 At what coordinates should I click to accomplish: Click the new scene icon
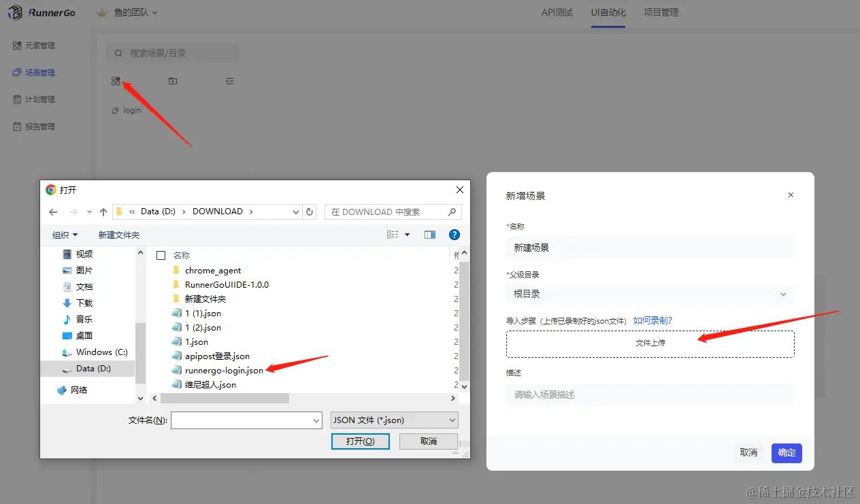[x=116, y=81]
